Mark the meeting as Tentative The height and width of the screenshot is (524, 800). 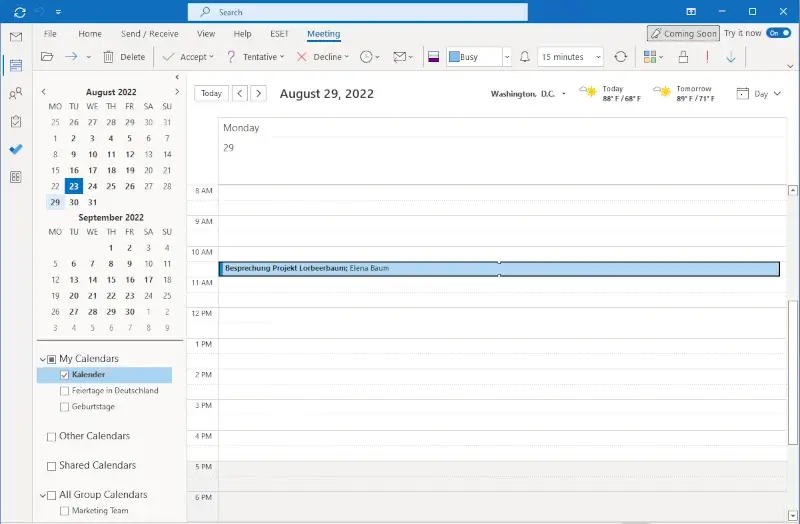click(255, 57)
